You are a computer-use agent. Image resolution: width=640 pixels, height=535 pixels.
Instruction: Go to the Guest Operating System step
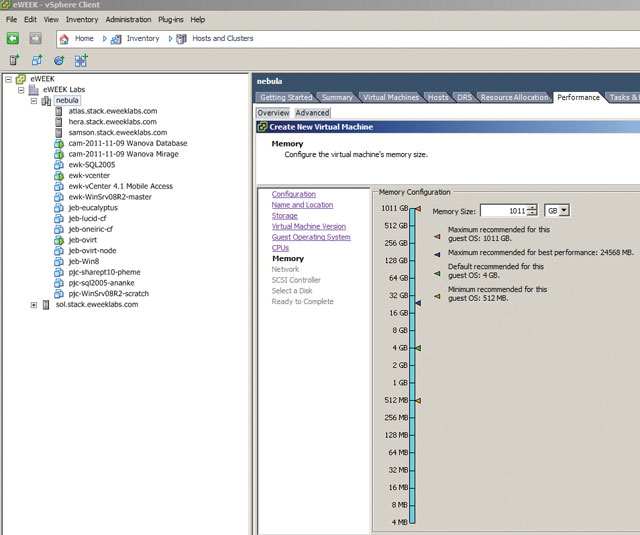click(311, 237)
